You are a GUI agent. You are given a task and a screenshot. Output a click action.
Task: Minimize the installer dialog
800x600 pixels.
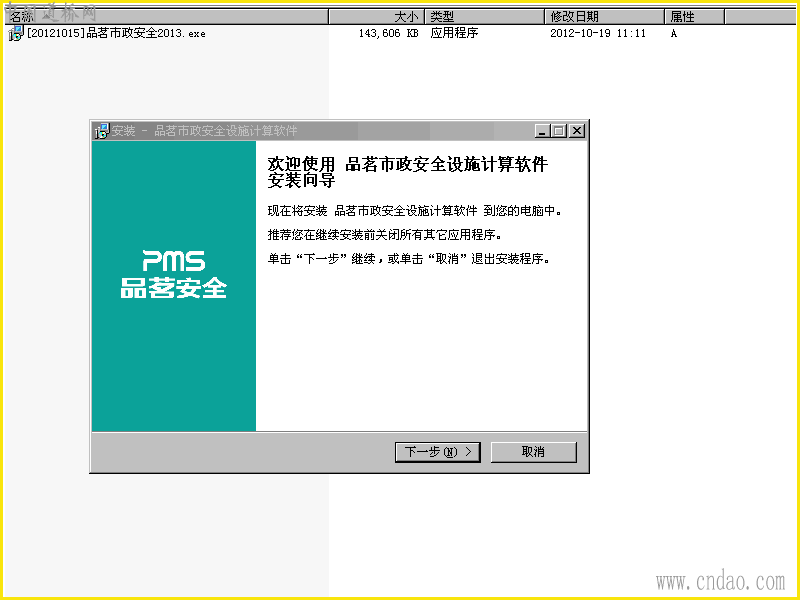click(542, 131)
